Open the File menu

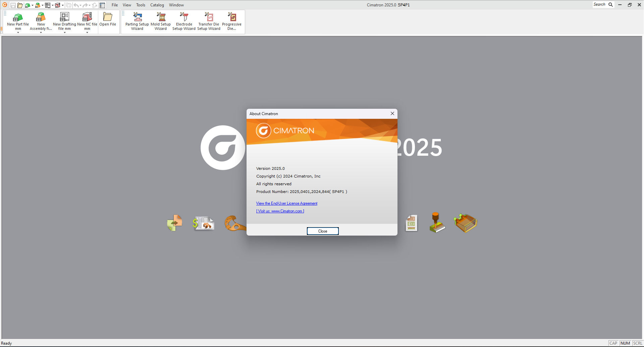pos(115,5)
